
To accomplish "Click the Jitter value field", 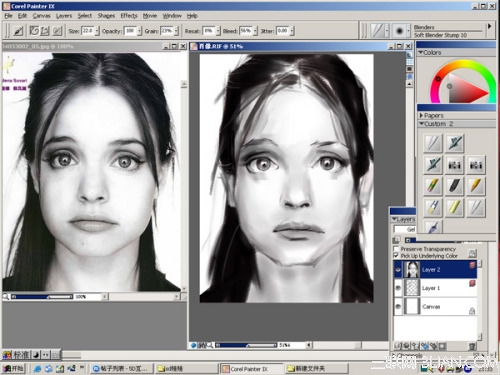I will pos(283,31).
